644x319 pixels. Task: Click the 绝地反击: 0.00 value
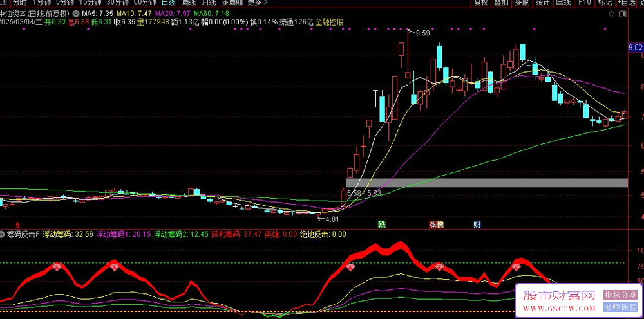pos(323,235)
